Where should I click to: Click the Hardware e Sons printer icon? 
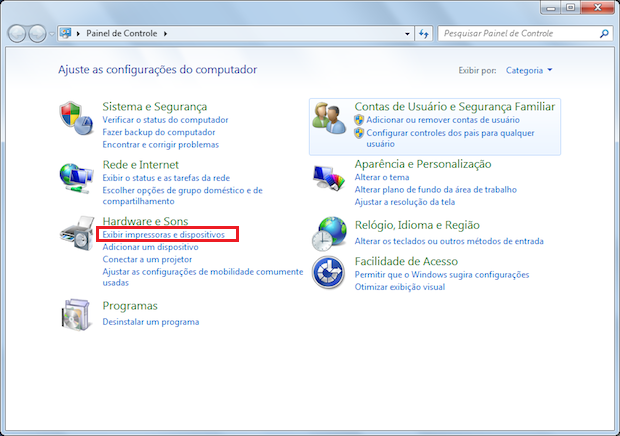pyautogui.click(x=77, y=233)
